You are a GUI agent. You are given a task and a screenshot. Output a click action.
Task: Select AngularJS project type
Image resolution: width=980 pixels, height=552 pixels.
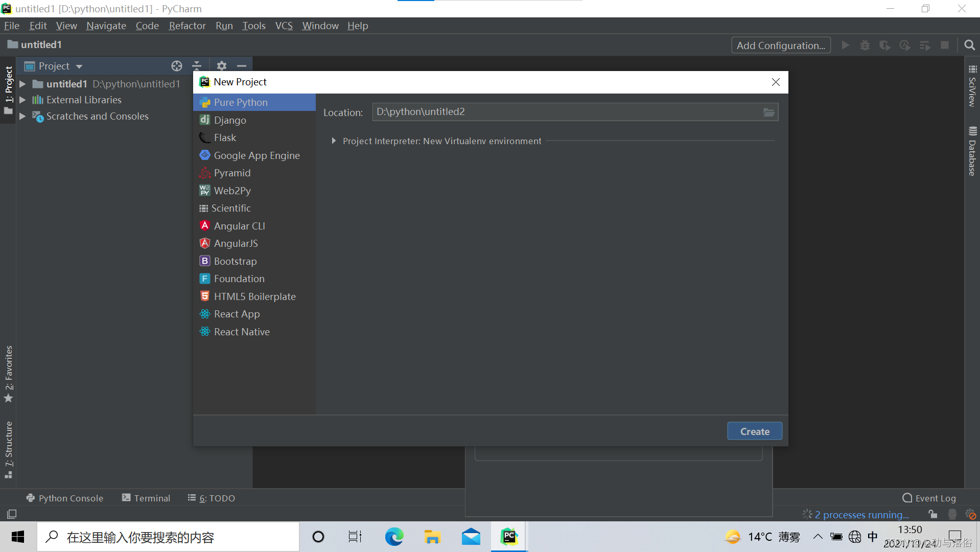254,243
